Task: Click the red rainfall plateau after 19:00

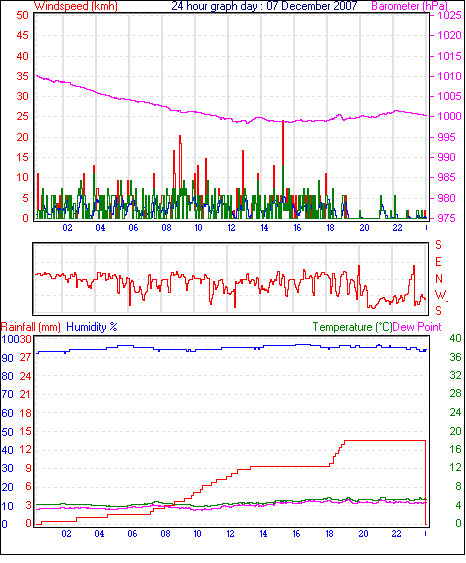Action: click(x=385, y=440)
